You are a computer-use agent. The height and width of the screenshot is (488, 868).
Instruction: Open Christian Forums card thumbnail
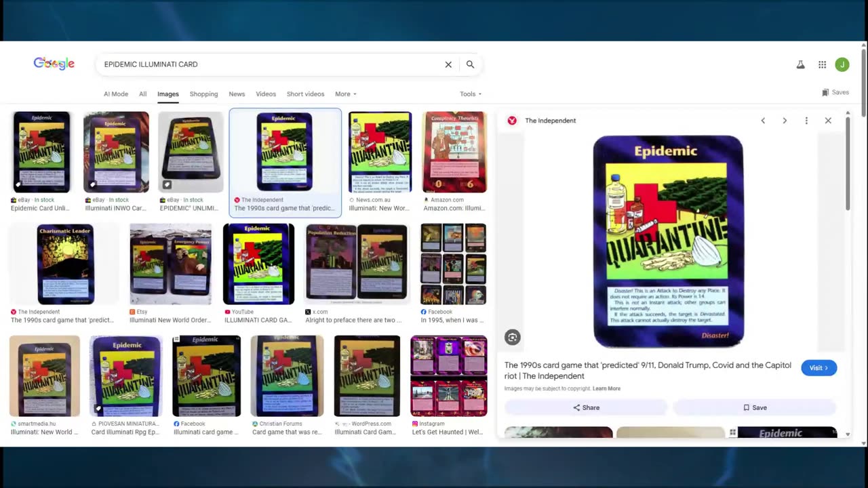click(x=287, y=376)
